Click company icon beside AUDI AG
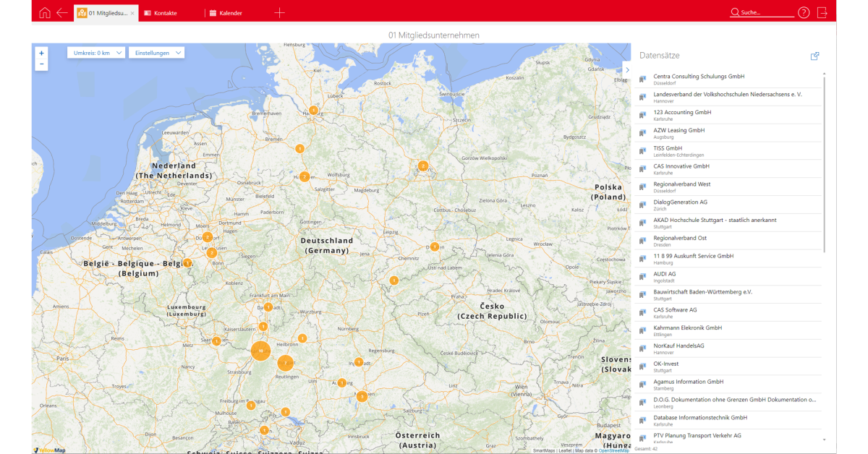 642,277
